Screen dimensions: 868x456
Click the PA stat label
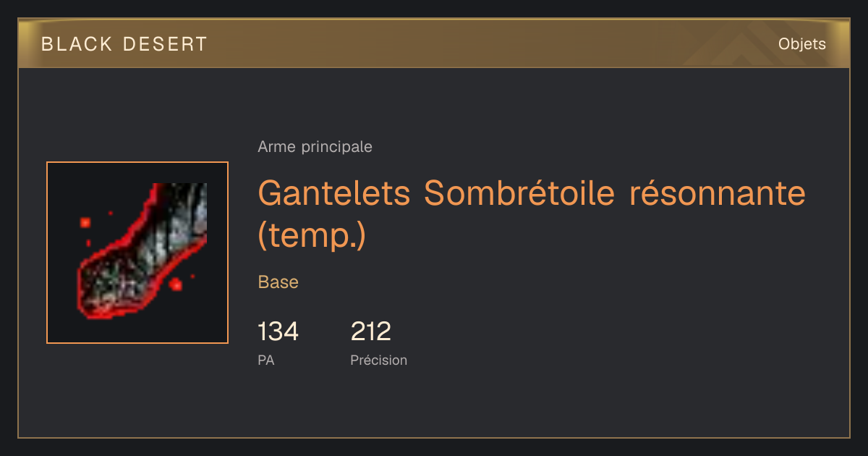click(x=265, y=360)
